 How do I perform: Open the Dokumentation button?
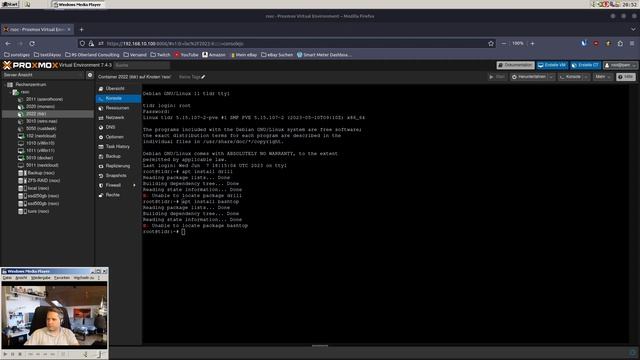[516, 65]
